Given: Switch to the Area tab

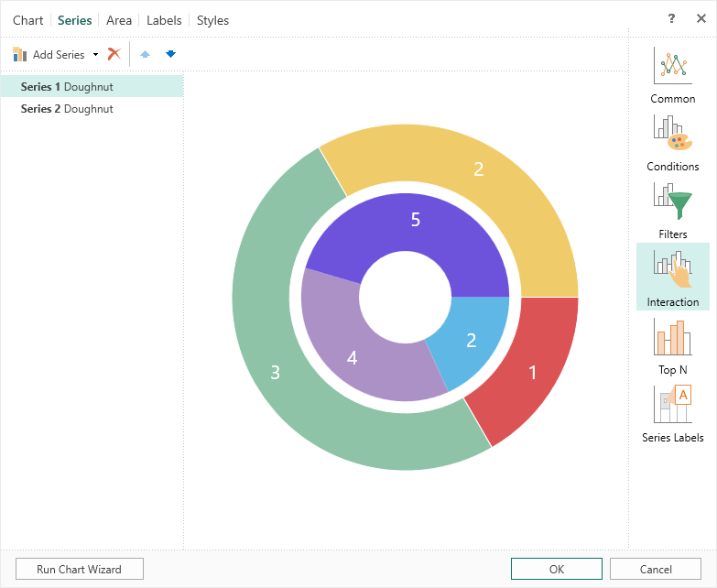Looking at the screenshot, I should coord(119,20).
